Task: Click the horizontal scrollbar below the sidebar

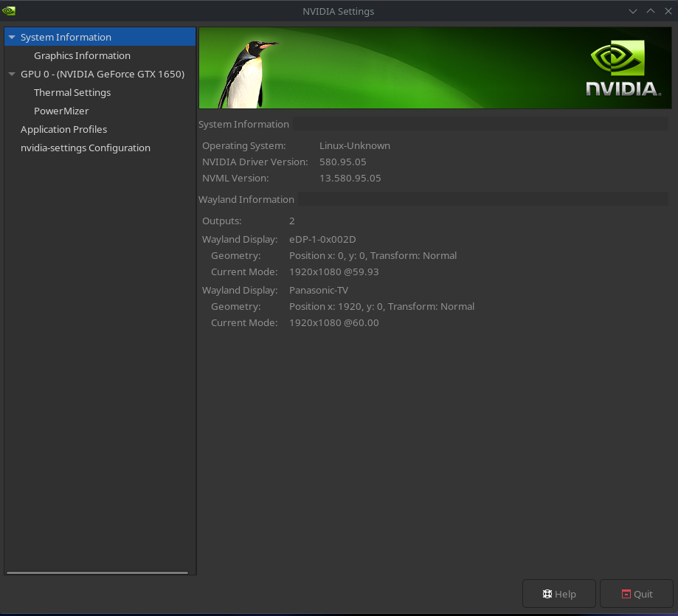Action: [96, 572]
